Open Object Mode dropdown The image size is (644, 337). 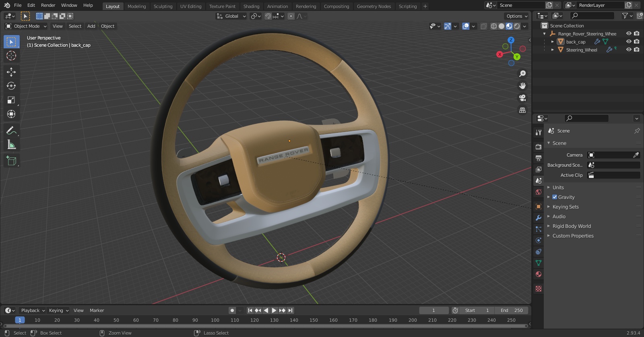pos(26,26)
